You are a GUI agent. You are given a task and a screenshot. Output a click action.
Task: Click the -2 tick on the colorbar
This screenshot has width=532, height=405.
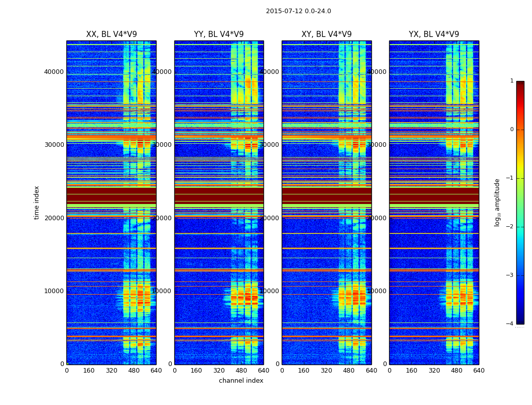(x=510, y=227)
